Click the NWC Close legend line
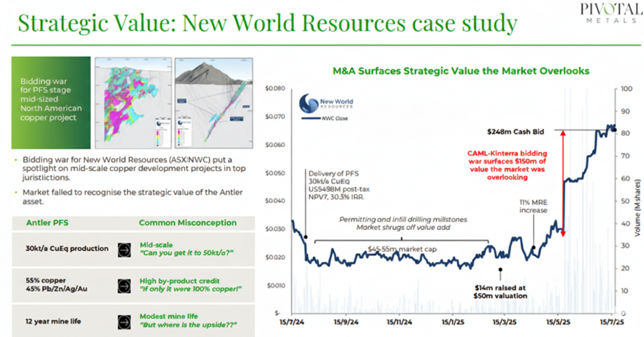This screenshot has height=337, width=644. pos(311,118)
